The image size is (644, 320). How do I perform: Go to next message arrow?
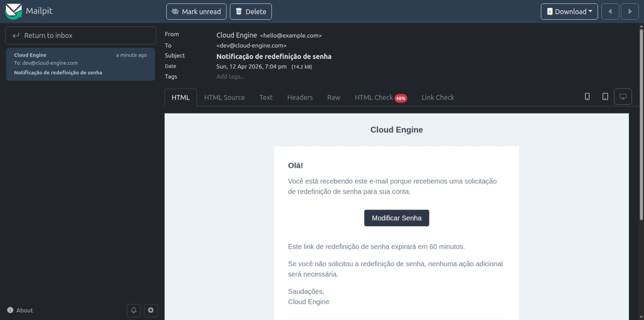pos(630,11)
